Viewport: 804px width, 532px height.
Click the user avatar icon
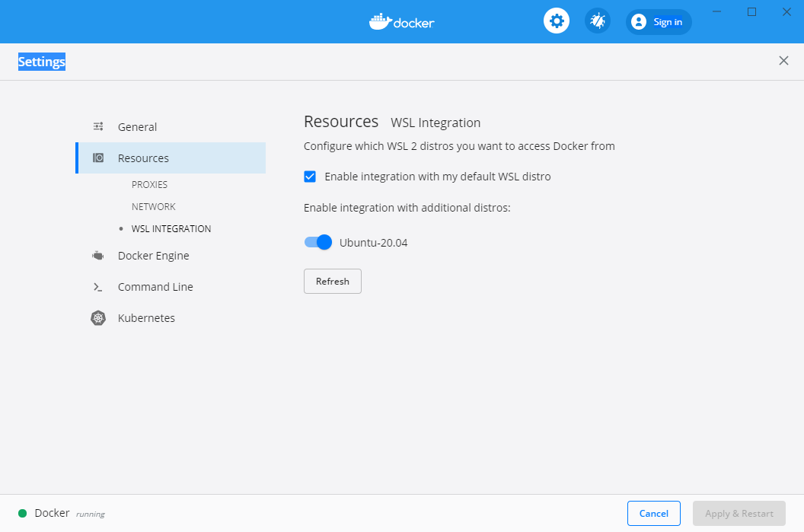point(638,22)
